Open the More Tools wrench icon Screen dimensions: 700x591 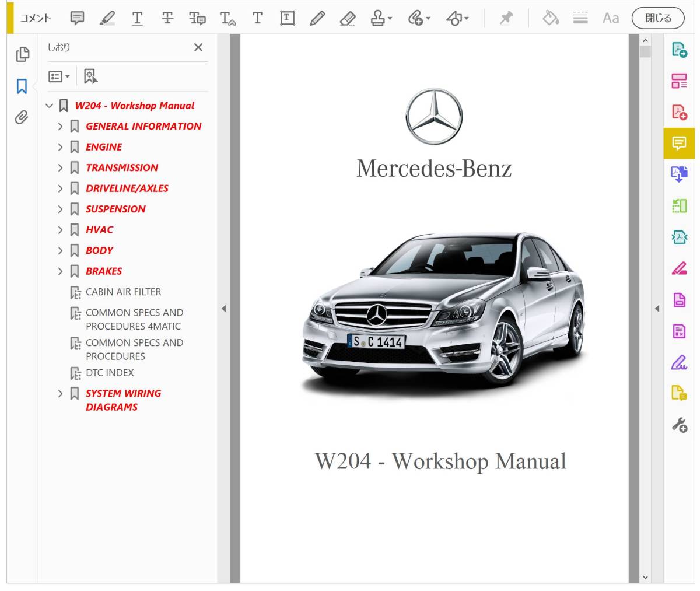point(679,425)
